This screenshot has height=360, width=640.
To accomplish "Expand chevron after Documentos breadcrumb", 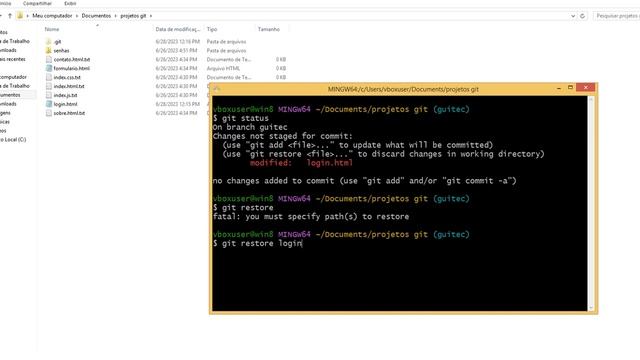I will point(116,16).
